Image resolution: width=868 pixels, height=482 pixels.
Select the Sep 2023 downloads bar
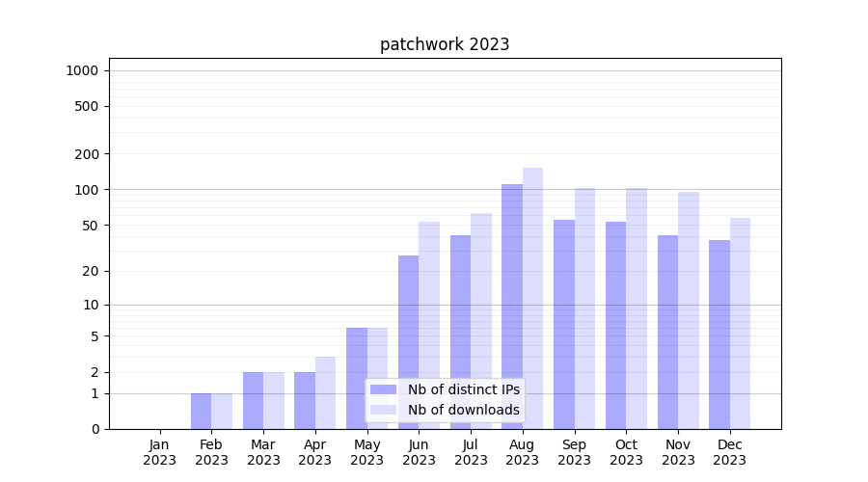coord(584,308)
